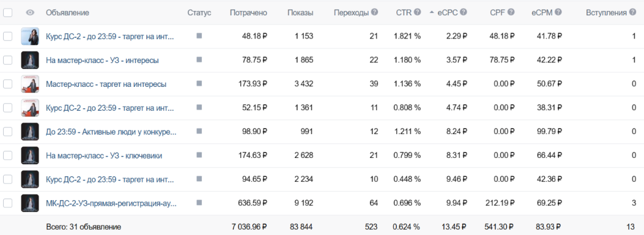
Task: Open ad Мастер-класс - таргет на интересы
Action: coord(106,84)
